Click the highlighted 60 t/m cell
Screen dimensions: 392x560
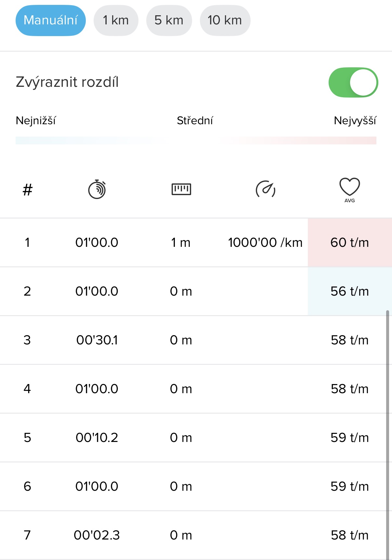point(349,243)
